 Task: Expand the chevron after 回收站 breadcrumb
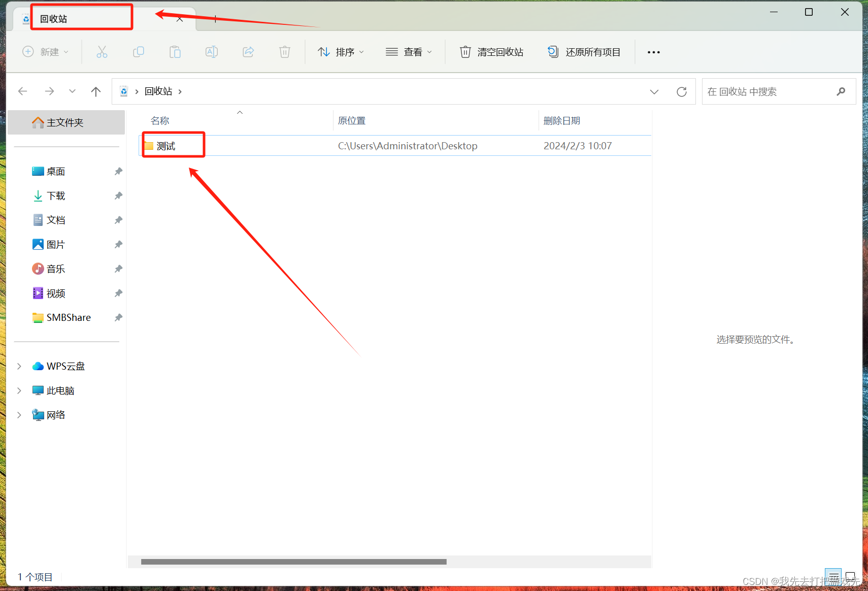pos(180,92)
